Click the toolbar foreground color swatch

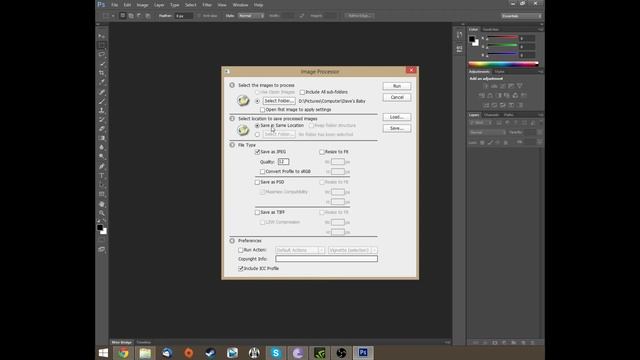100,228
